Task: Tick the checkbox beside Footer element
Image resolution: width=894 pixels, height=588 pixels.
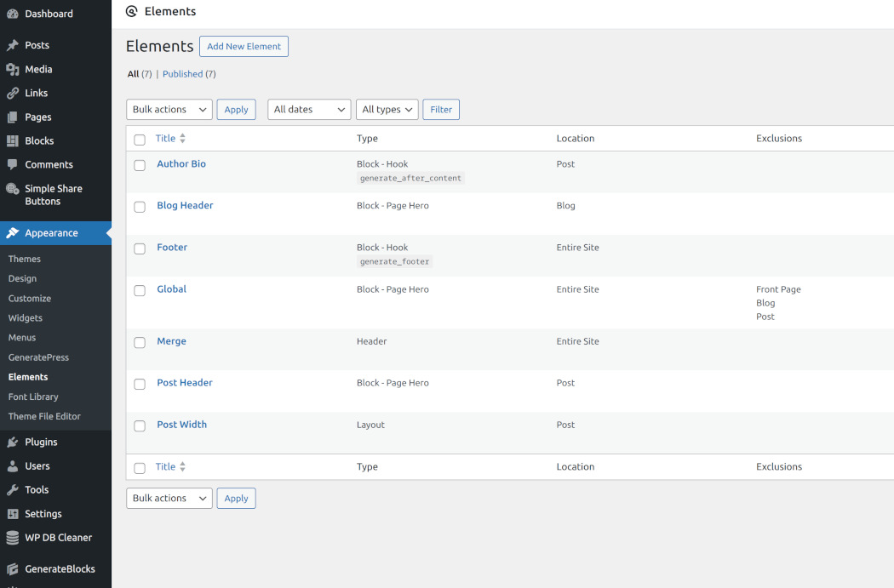Action: [x=140, y=248]
